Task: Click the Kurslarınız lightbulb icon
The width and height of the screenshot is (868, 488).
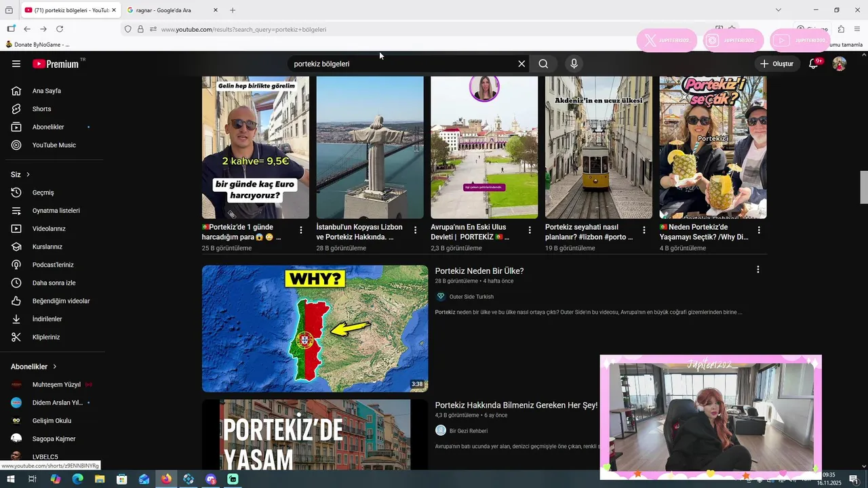Action: (16, 247)
